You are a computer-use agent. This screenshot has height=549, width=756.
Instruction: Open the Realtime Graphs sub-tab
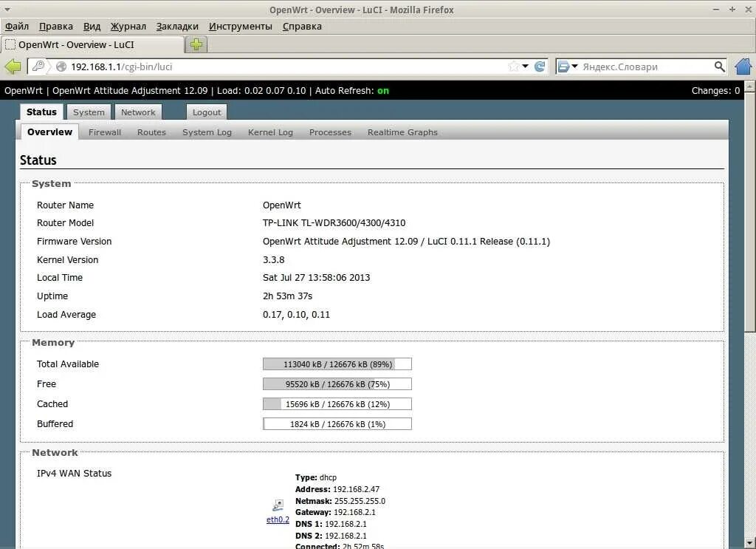402,132
